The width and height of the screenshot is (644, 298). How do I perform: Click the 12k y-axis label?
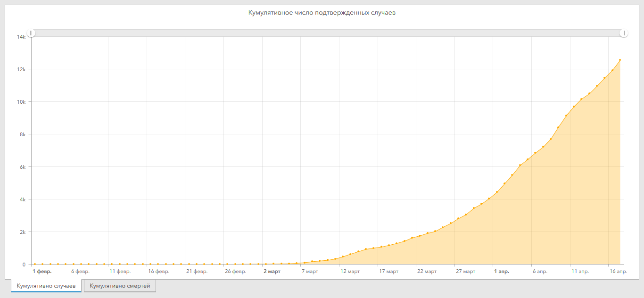click(x=21, y=69)
